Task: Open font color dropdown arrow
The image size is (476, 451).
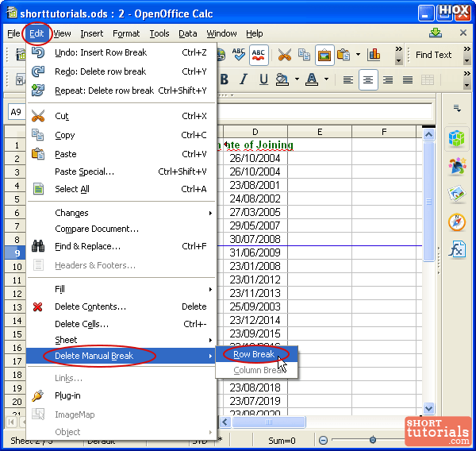Action: [326, 79]
